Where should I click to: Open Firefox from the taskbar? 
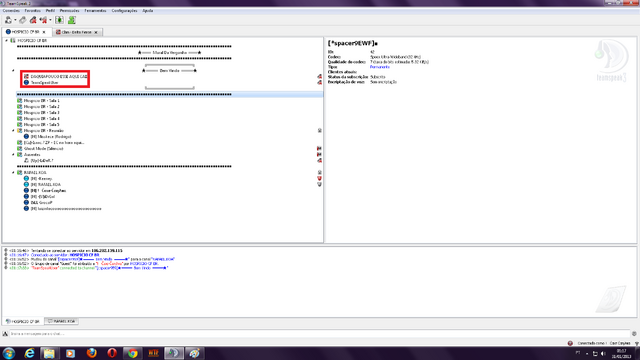[91, 353]
